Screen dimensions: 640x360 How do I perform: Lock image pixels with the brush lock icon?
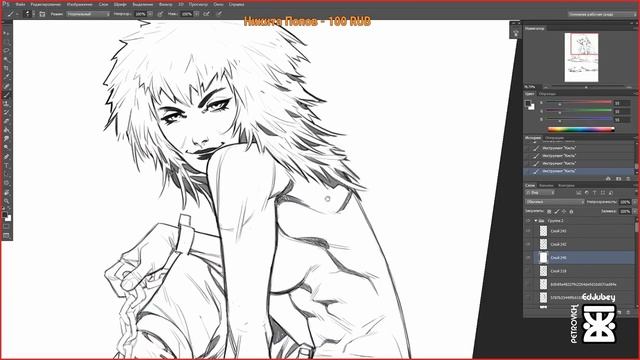pyautogui.click(x=557, y=211)
